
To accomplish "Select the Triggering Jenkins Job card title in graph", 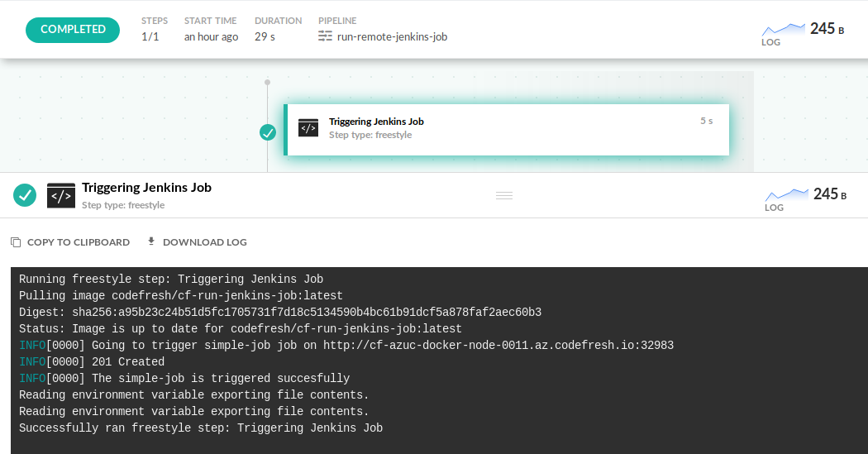I will (376, 122).
